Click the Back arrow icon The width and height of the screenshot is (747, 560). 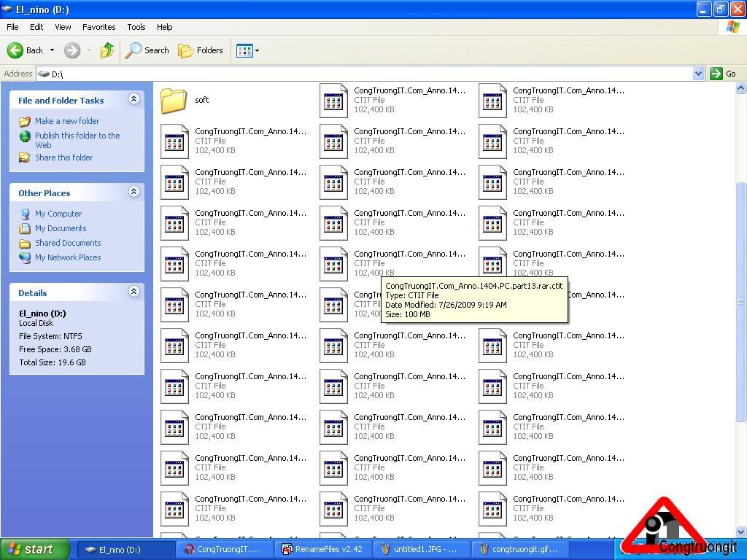15,50
